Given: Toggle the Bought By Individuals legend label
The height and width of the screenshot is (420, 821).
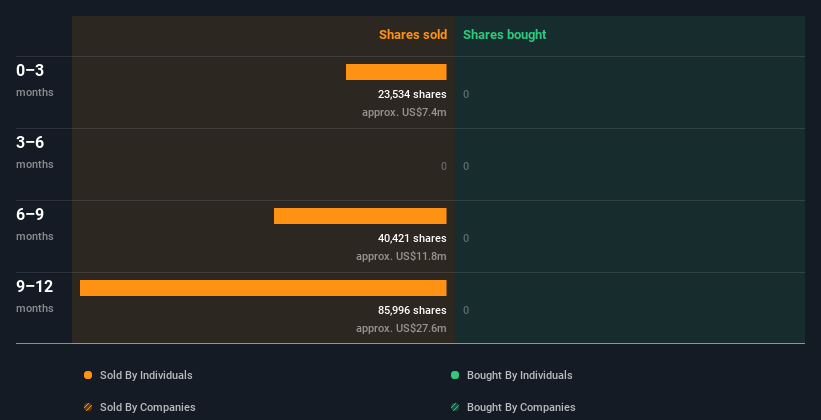Looking at the screenshot, I should click(x=519, y=375).
